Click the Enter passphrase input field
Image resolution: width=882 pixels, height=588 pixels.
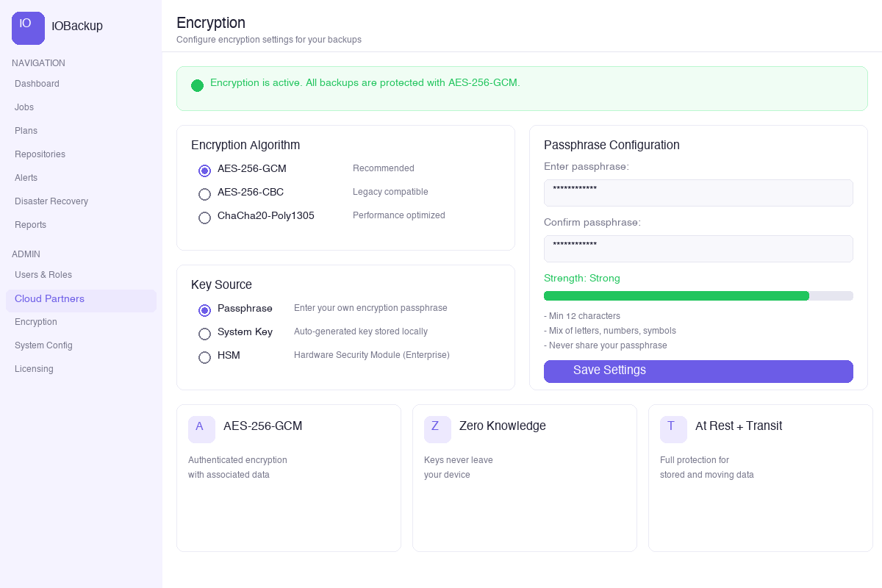698,193
